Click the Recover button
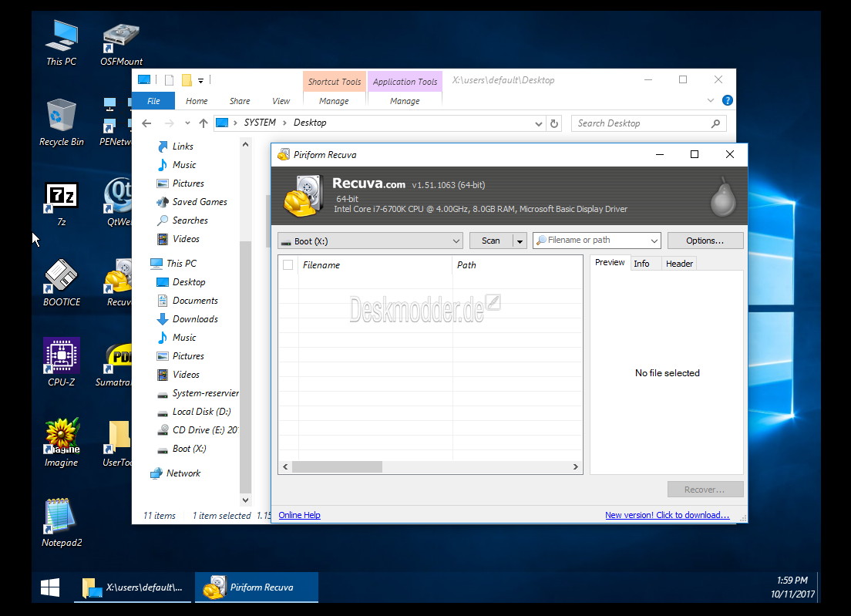Screen dimensions: 851x616 click(705, 490)
